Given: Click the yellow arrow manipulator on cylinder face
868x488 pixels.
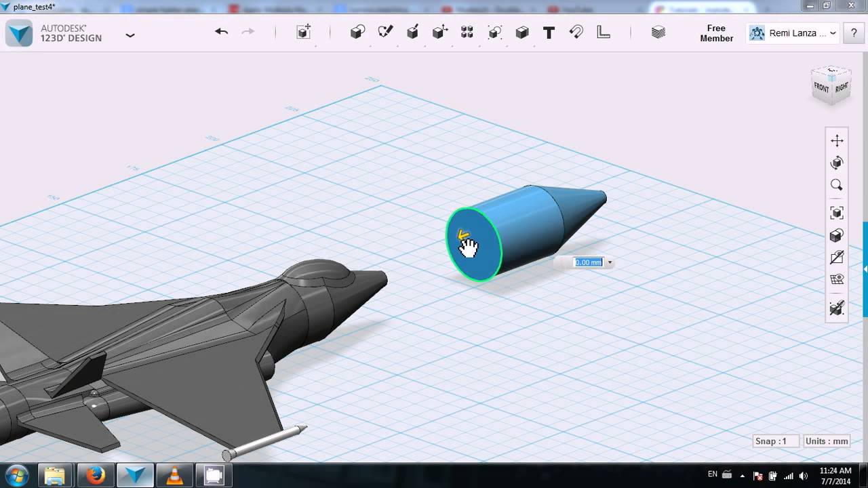Looking at the screenshot, I should tap(464, 235).
